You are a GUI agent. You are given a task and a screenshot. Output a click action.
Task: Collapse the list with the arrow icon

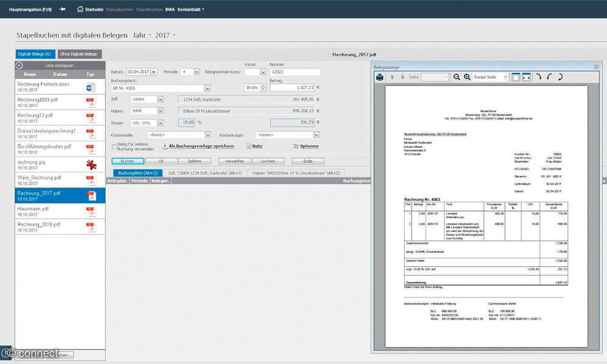click(19, 65)
